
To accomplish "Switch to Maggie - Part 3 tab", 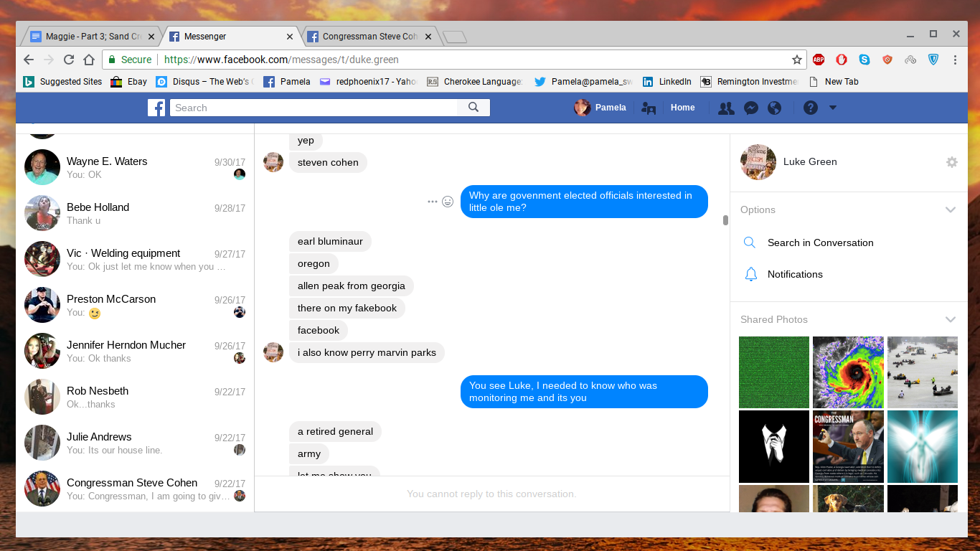I will pyautogui.click(x=93, y=37).
